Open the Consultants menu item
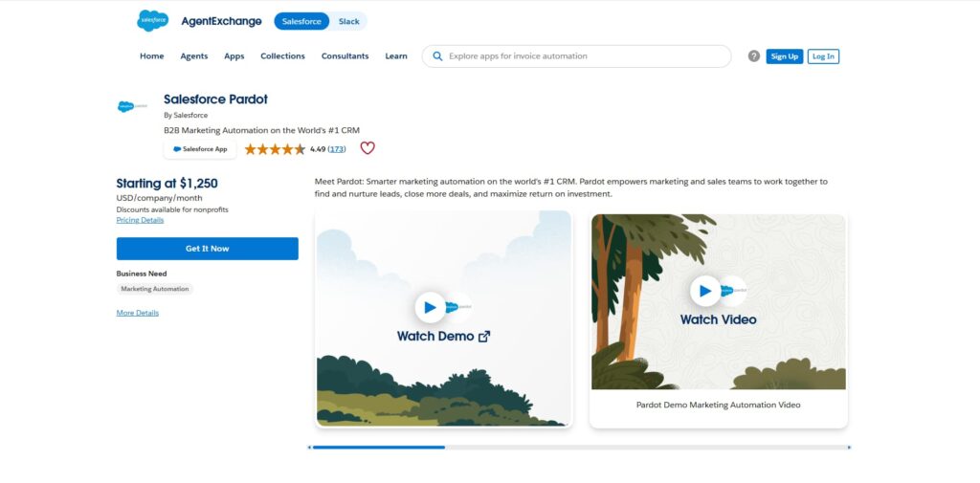This screenshot has height=483, width=980. [x=345, y=56]
